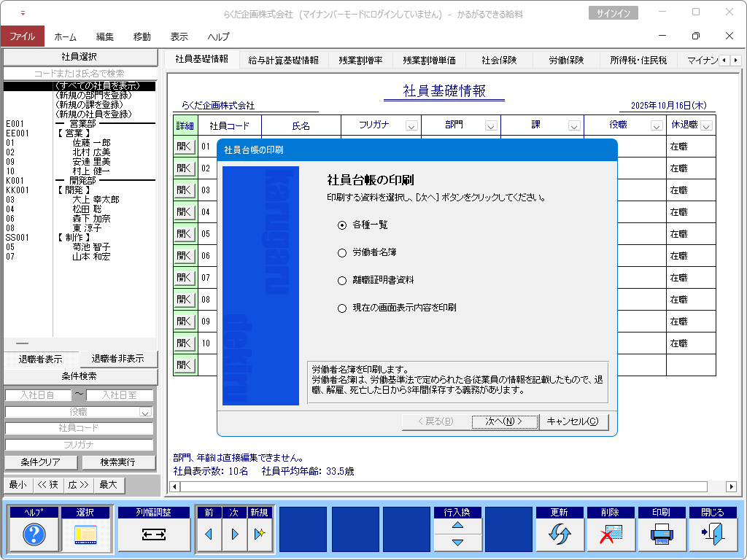This screenshot has width=747, height=560.
Task: Click the 更新 refresh icon
Action: click(x=559, y=535)
